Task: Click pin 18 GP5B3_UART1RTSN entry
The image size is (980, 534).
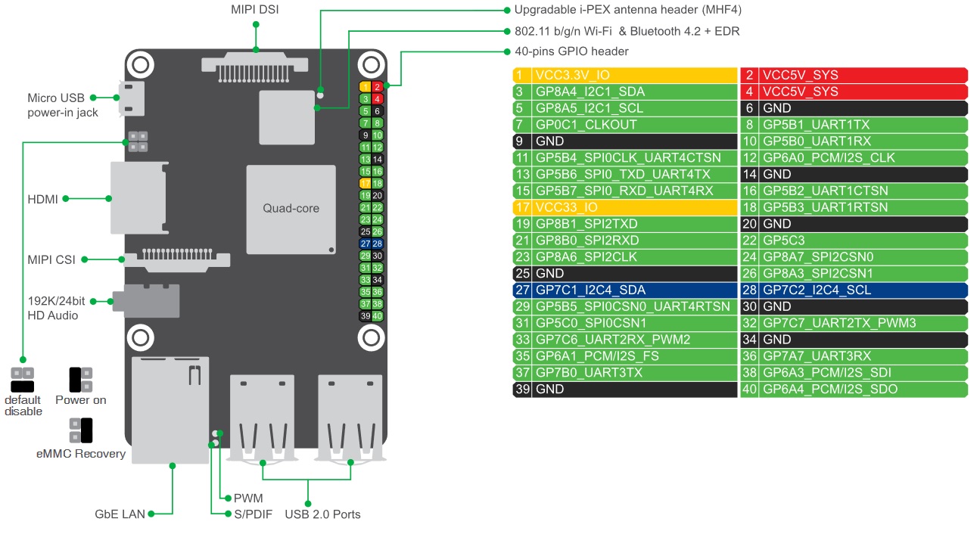Action: (x=854, y=207)
